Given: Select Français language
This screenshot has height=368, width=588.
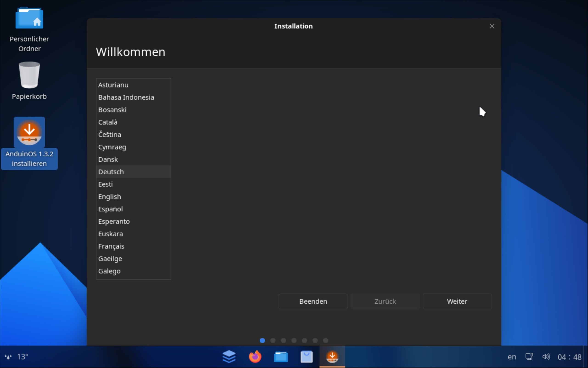Looking at the screenshot, I should [134, 246].
